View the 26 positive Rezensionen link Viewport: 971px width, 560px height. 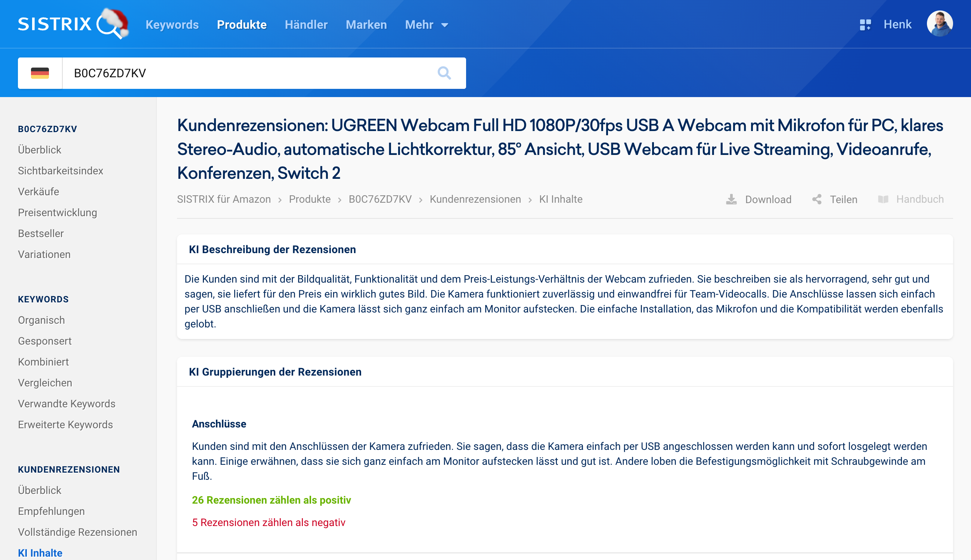(x=272, y=500)
